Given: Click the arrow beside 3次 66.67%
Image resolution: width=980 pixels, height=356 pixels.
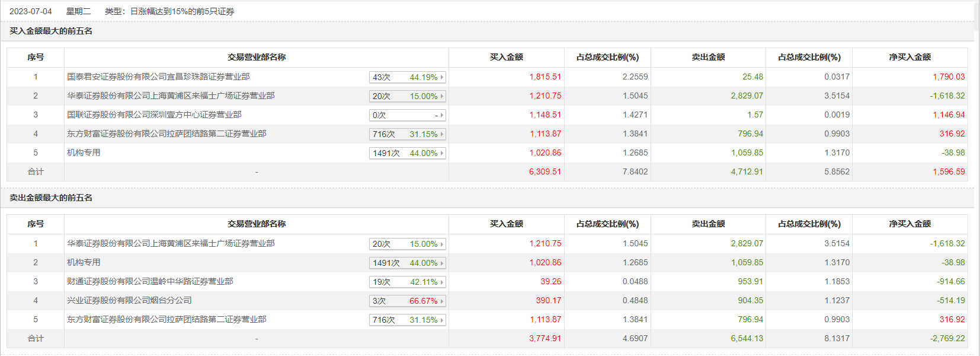Looking at the screenshot, I should pos(442,301).
